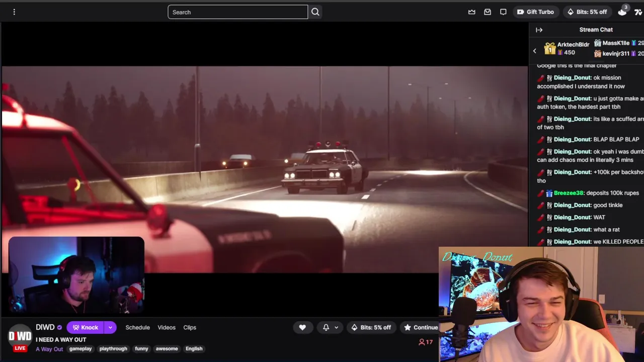Click Dieing_Donut on 'WAT' message
The height and width of the screenshot is (362, 644).
coord(572,217)
